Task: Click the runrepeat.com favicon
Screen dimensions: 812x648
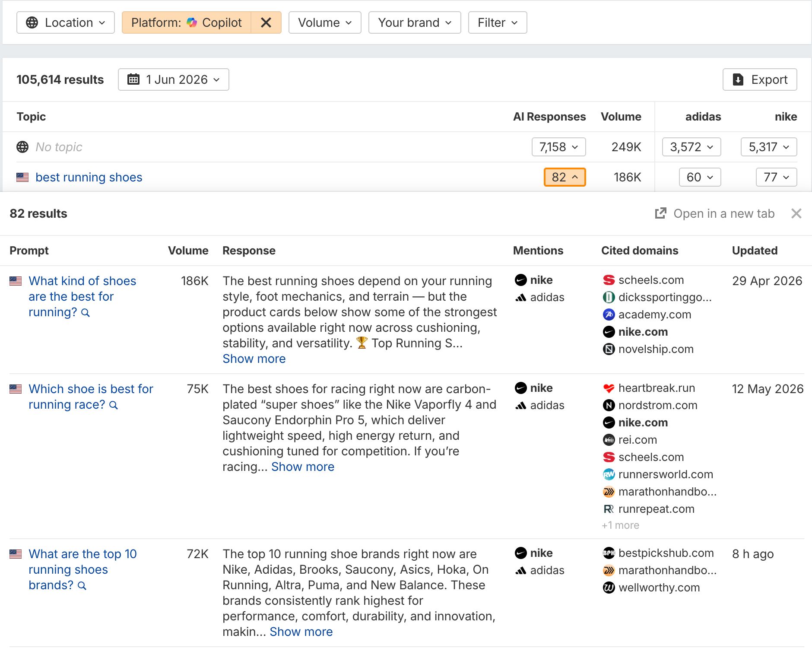Action: pyautogui.click(x=609, y=509)
